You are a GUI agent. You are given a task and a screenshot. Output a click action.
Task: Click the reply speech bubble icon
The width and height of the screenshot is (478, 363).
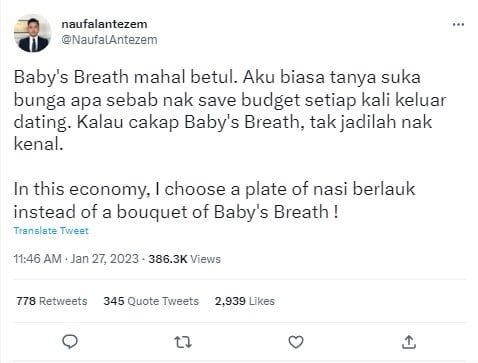point(70,342)
